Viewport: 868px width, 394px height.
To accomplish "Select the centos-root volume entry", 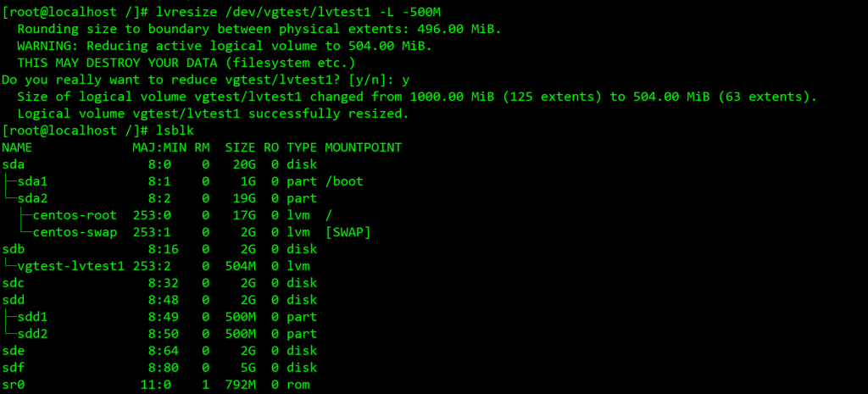I will [x=75, y=215].
